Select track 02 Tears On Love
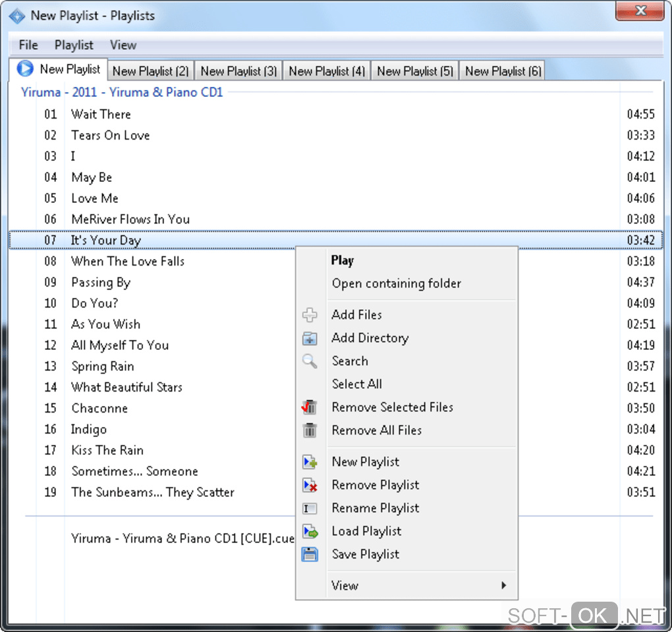This screenshot has height=632, width=672. (x=335, y=135)
